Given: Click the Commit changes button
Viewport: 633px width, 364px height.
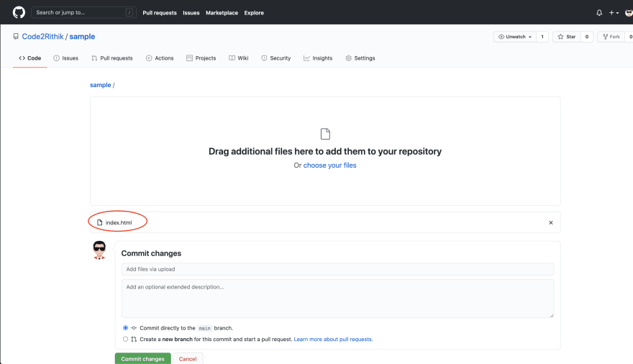Looking at the screenshot, I should pos(143,359).
